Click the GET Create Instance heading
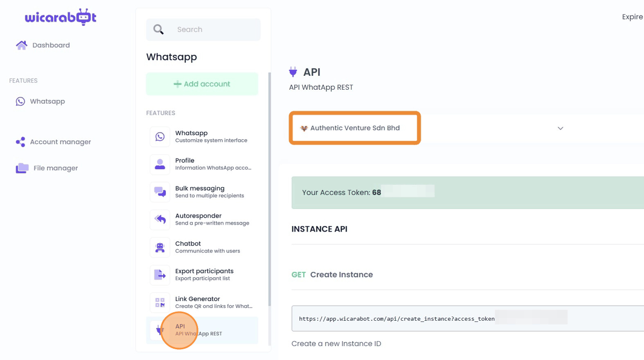644x360 pixels. [332, 275]
